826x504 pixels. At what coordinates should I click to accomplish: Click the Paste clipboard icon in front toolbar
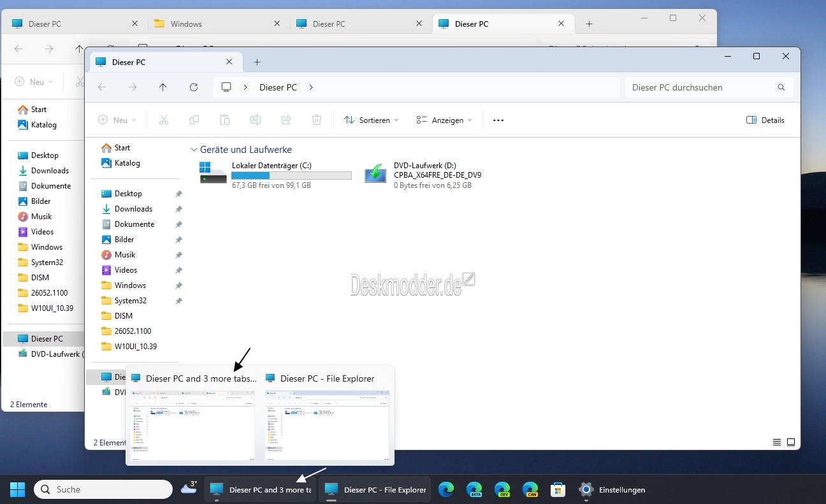tap(225, 120)
